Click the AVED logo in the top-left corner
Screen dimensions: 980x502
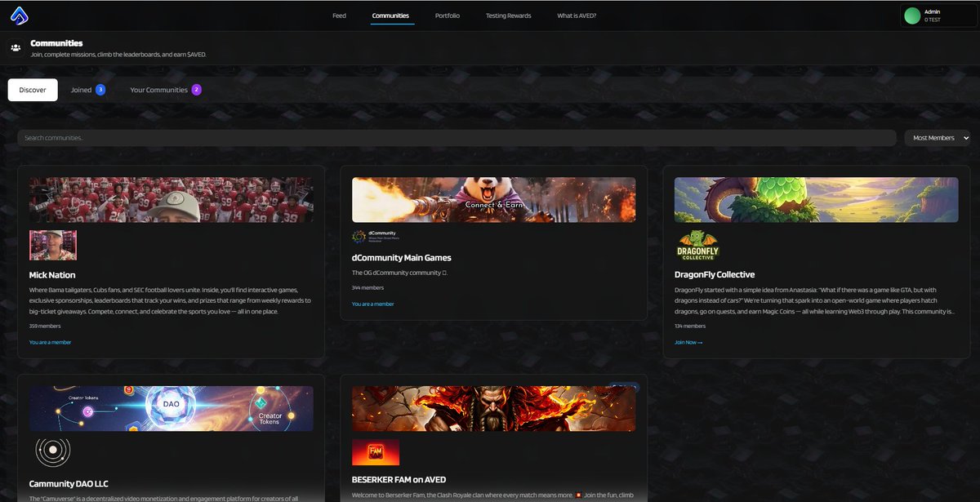tap(20, 14)
